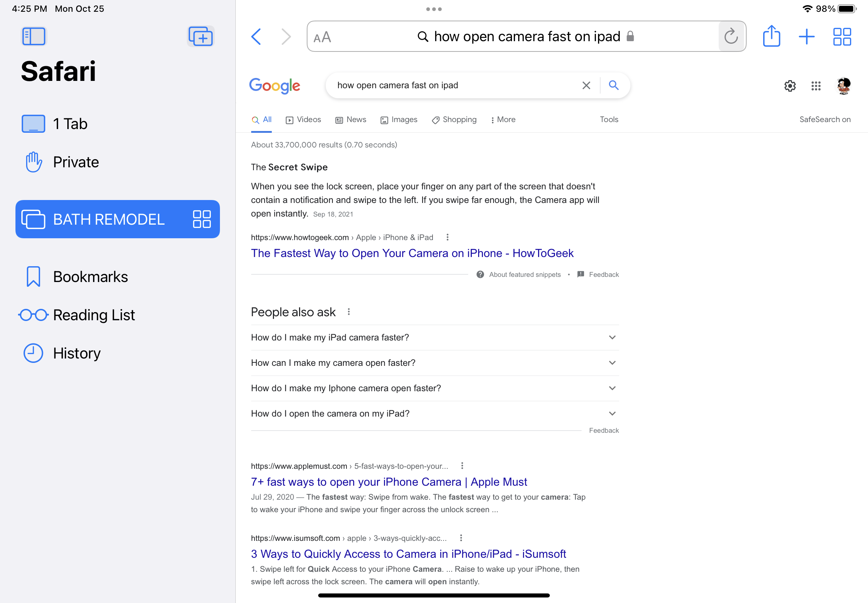Open Google search settings gear
868x603 pixels.
click(790, 86)
